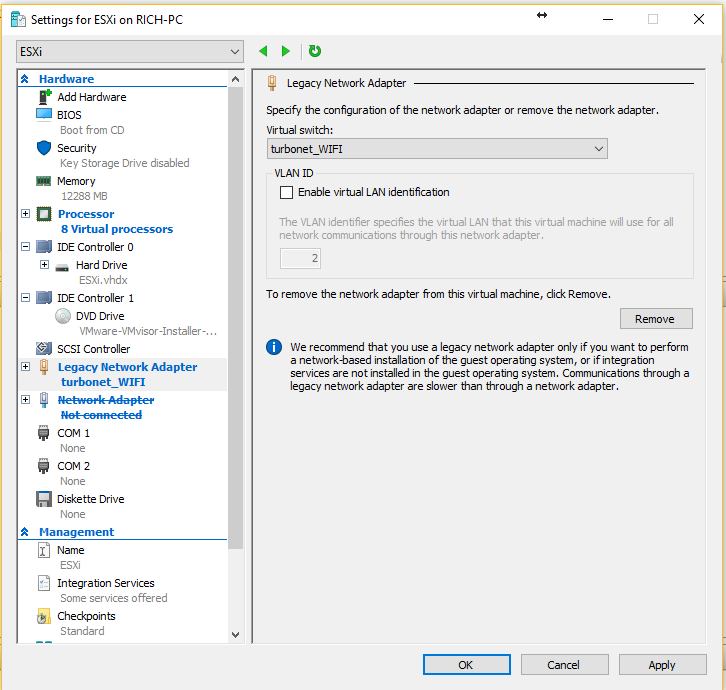726x690 pixels.
Task: Expand the Hard Drive tree node
Action: (44, 265)
